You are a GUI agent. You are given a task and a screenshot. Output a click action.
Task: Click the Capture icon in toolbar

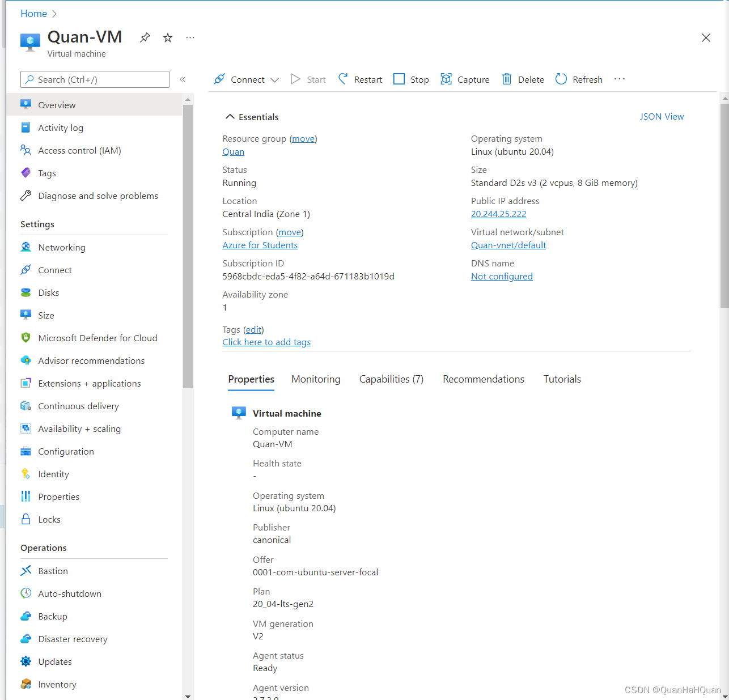[446, 79]
